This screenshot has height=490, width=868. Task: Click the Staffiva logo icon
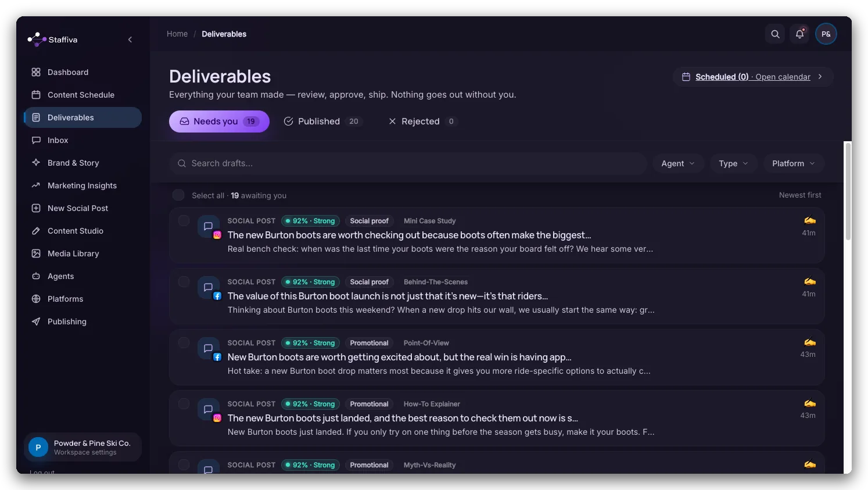tap(37, 40)
